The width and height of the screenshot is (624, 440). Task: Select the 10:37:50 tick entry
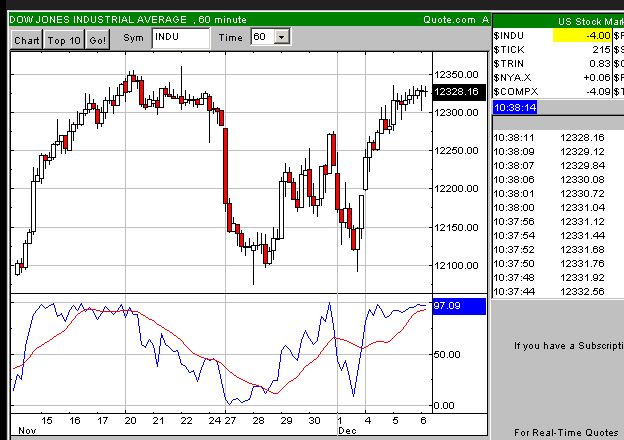(x=558, y=263)
